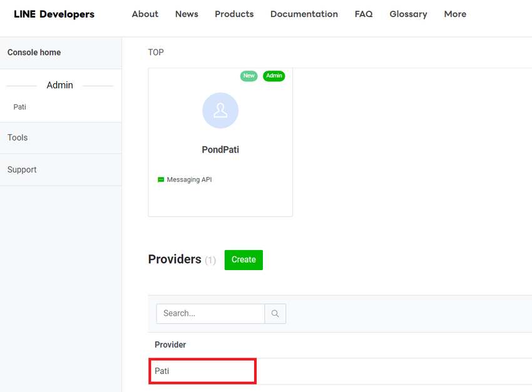Open the About menu item
This screenshot has width=532, height=392.
point(145,14)
